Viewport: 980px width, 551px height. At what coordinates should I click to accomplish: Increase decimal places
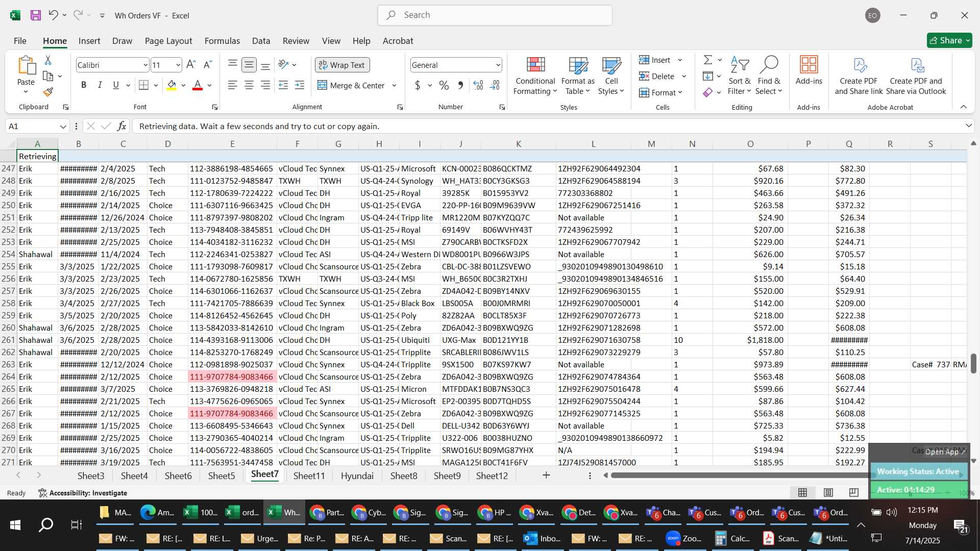(478, 85)
